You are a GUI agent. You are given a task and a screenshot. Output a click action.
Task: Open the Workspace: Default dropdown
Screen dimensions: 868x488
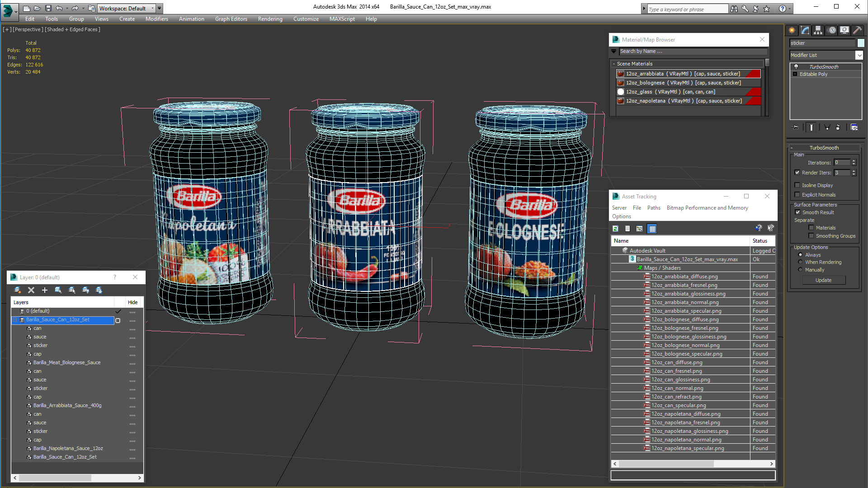coord(127,8)
